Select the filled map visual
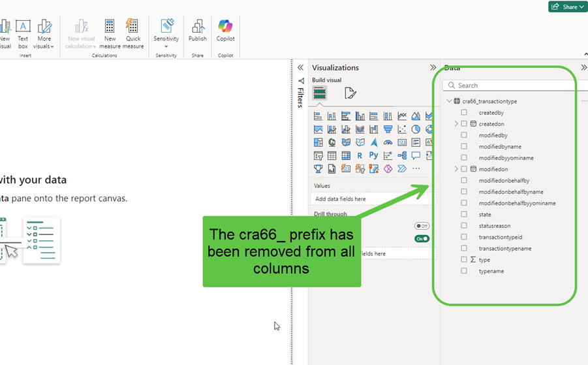 [346, 142]
